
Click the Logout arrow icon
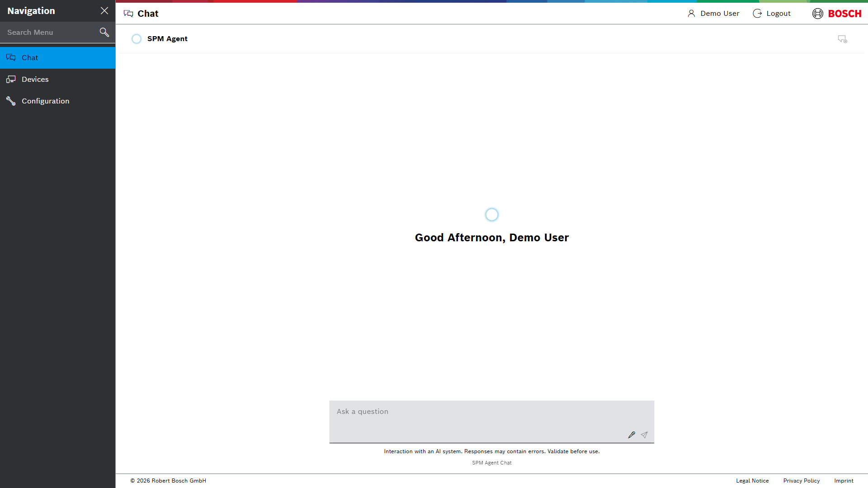point(757,14)
